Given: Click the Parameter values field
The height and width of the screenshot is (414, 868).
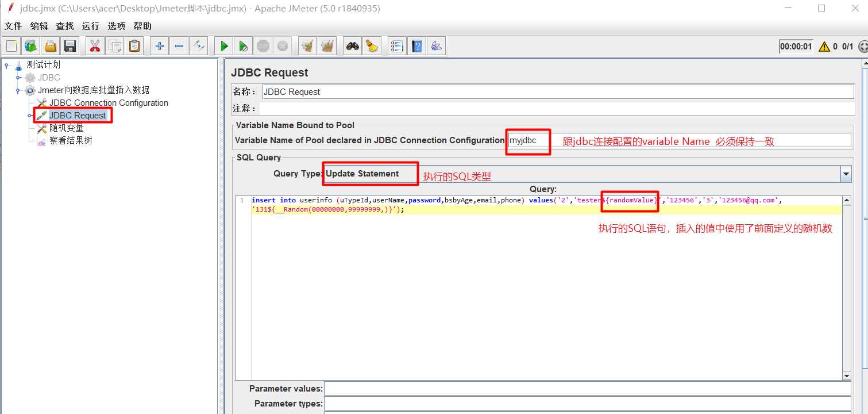Looking at the screenshot, I should click(587, 389).
